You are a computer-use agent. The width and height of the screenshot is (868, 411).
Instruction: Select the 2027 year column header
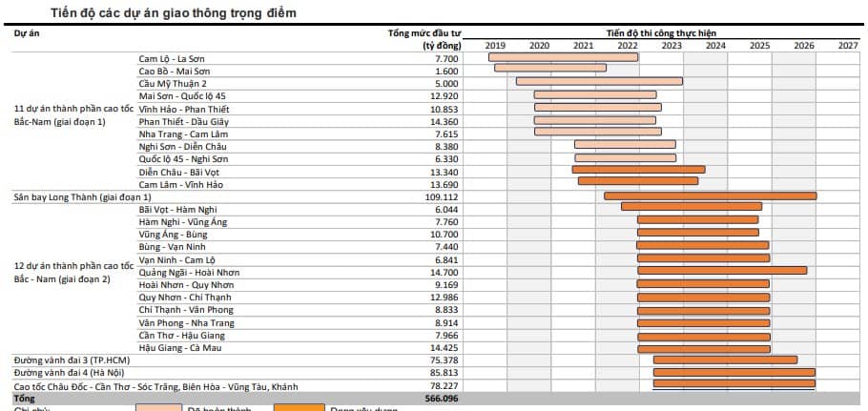pos(848,46)
